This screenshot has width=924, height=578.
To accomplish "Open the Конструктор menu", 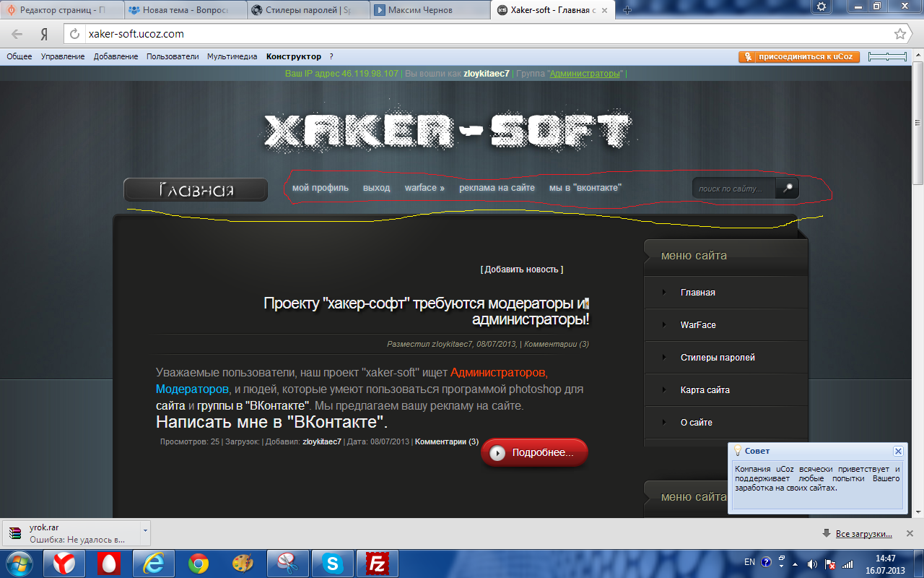I will click(x=293, y=56).
